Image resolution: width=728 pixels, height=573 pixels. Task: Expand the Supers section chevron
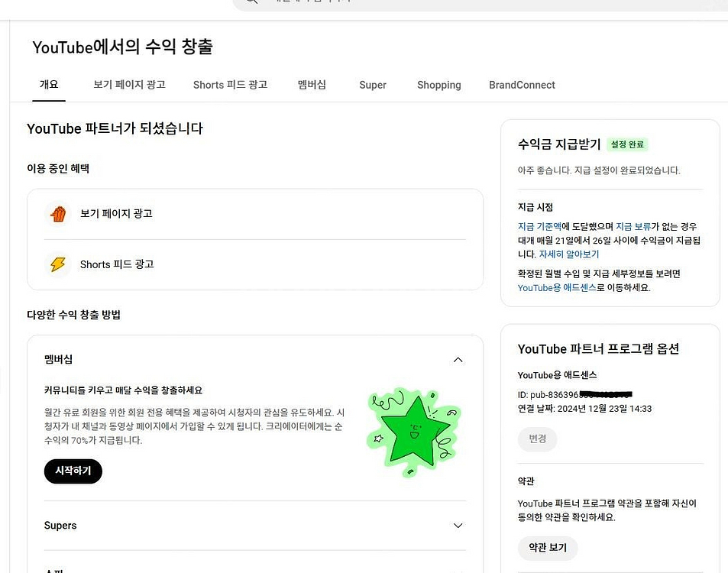(x=458, y=526)
